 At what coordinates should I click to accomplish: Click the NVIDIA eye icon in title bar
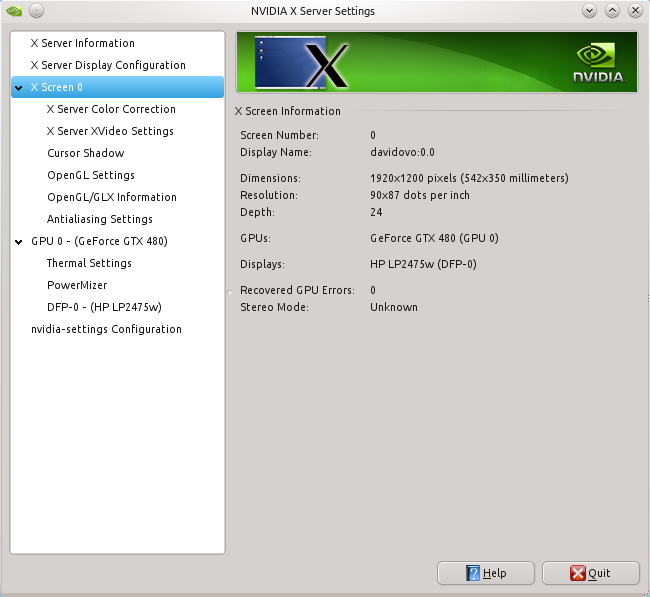14,11
